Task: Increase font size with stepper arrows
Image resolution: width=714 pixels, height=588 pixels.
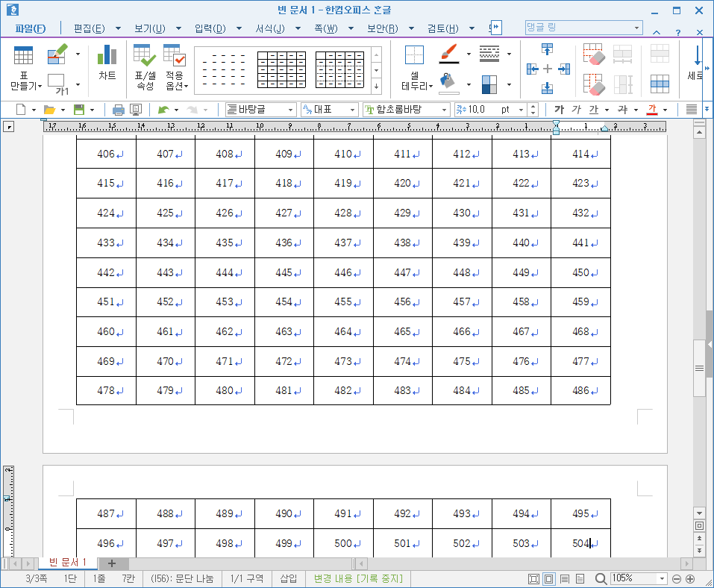Action: (x=533, y=107)
